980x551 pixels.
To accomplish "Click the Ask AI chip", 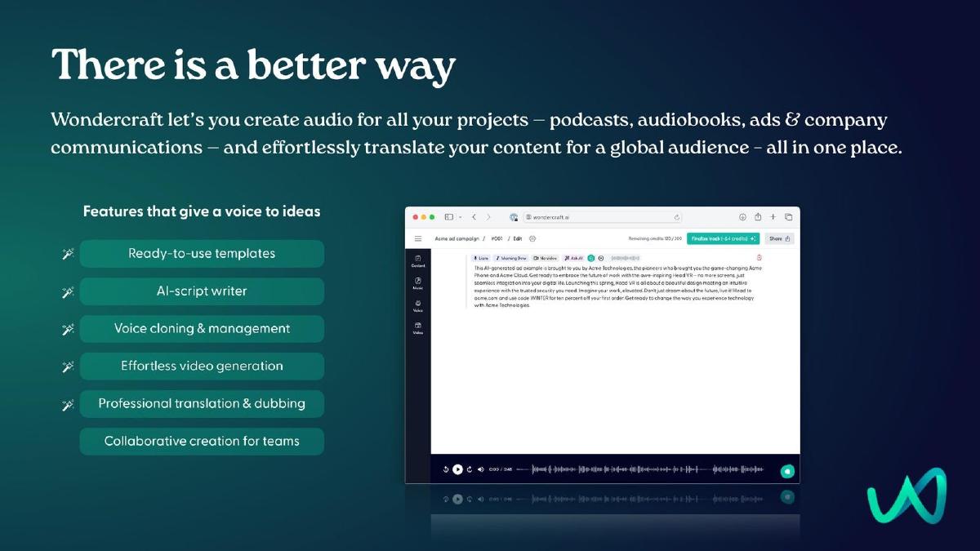I will coord(574,258).
